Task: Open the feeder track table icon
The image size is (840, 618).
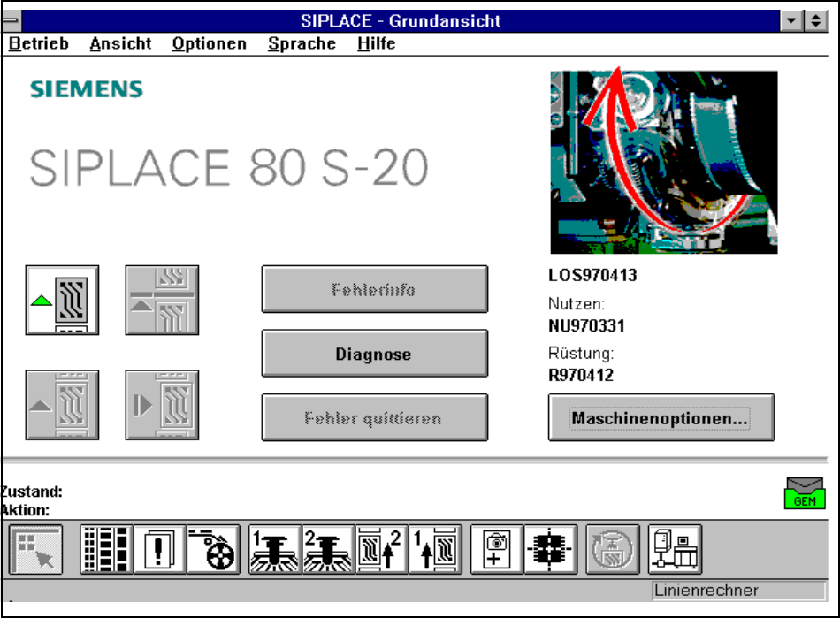Action: point(107,549)
